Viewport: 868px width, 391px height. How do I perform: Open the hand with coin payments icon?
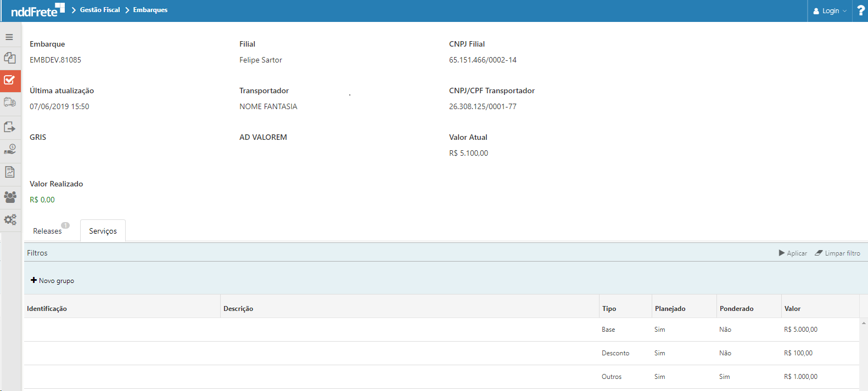click(x=10, y=149)
